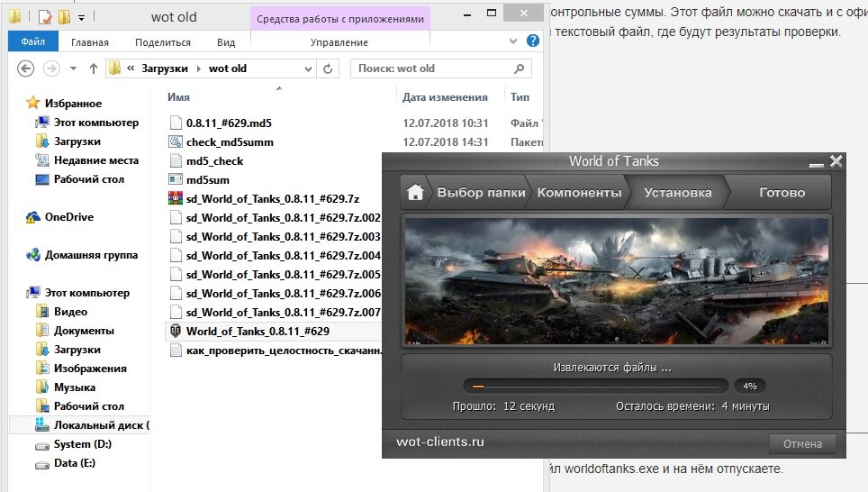Open the Управление ribbon tab

click(x=339, y=42)
